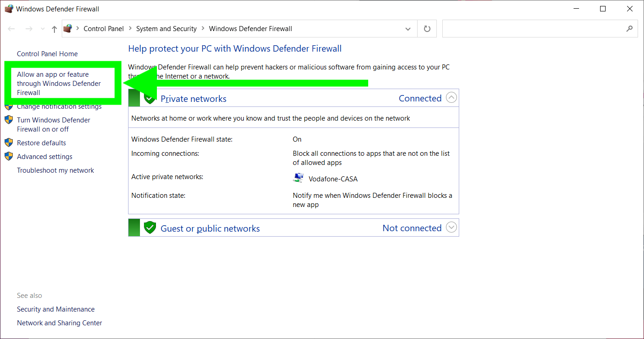Select Control Panel in the breadcrumb
644x339 pixels.
(104, 28)
